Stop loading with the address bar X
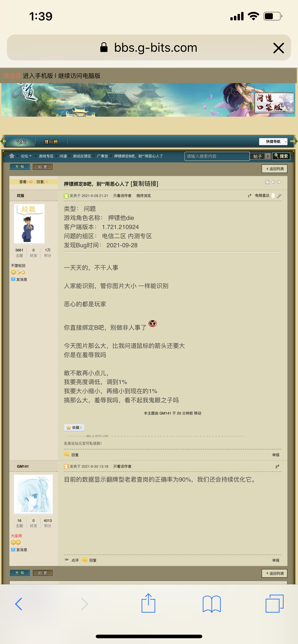 pyautogui.click(x=279, y=48)
